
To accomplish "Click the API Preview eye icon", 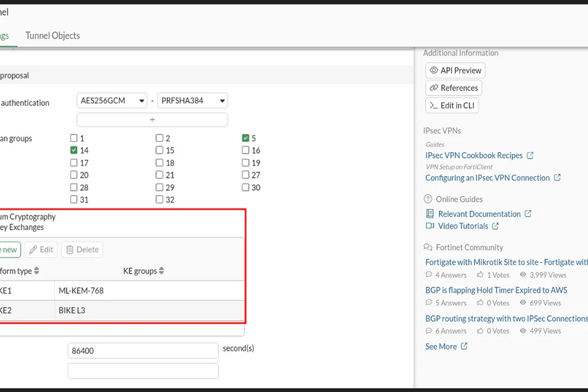I will pyautogui.click(x=434, y=70).
